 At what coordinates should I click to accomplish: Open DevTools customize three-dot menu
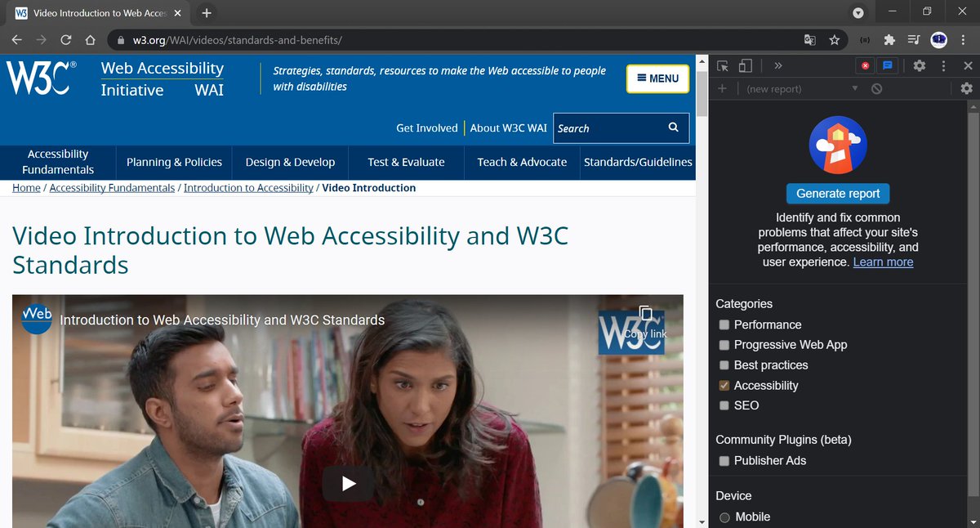(943, 66)
